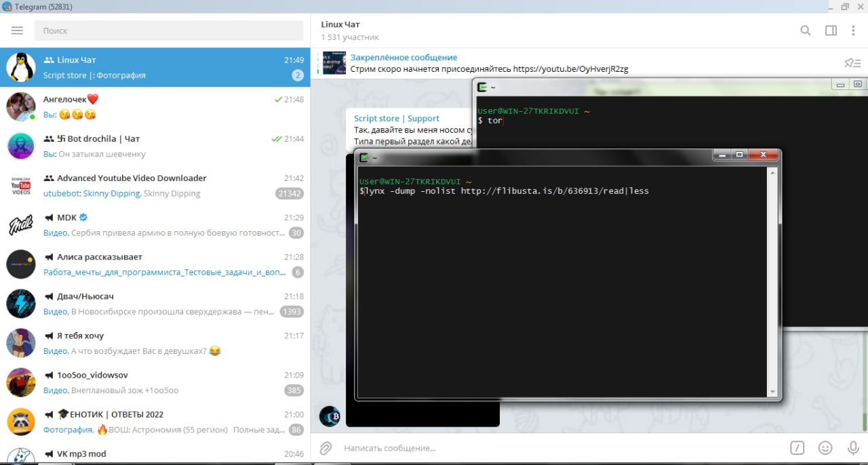This screenshot has width=868, height=465.
Task: Click the 385 unread badge on 1oo5oo_vidowsov
Action: coord(294,390)
